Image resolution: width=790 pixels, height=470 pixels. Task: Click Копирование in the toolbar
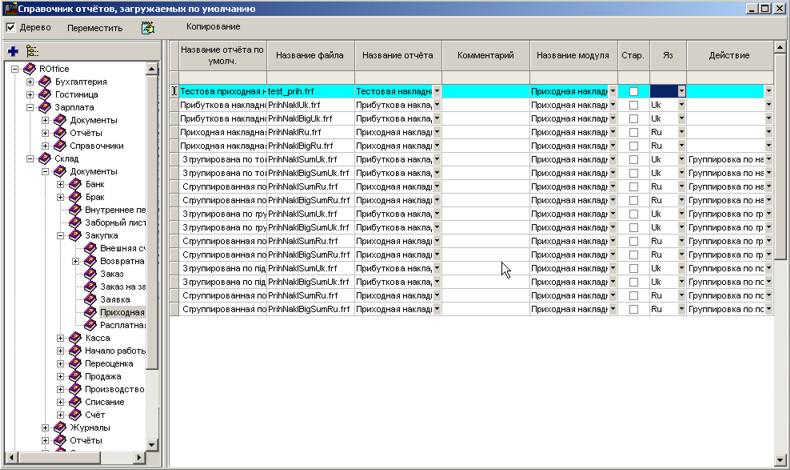(x=213, y=25)
